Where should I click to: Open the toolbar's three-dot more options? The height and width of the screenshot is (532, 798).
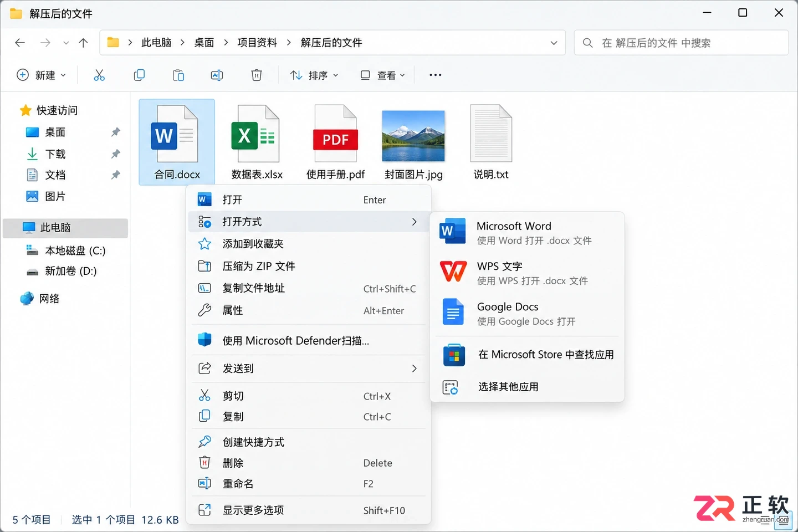[x=436, y=75]
